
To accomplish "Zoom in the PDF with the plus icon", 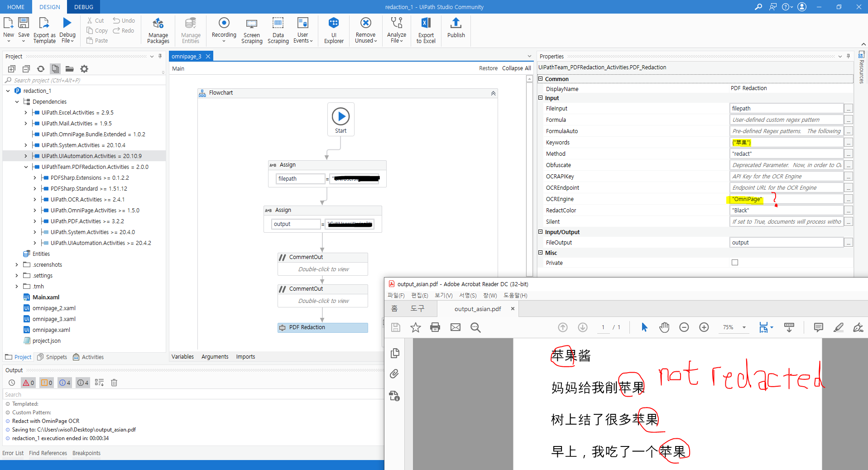I will 704,327.
